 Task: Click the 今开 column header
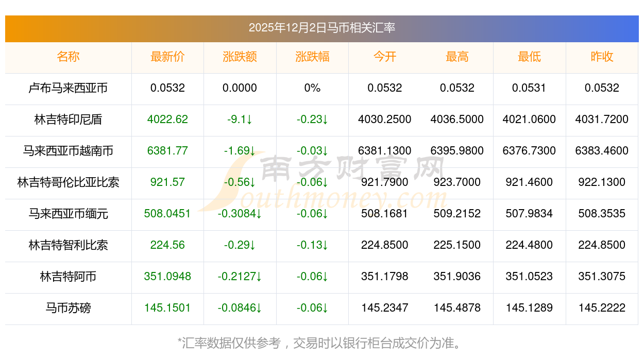[x=385, y=57]
